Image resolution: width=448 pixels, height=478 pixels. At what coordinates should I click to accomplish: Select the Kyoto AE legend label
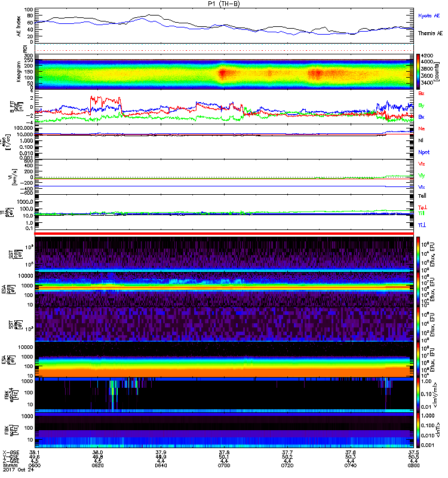click(x=429, y=16)
